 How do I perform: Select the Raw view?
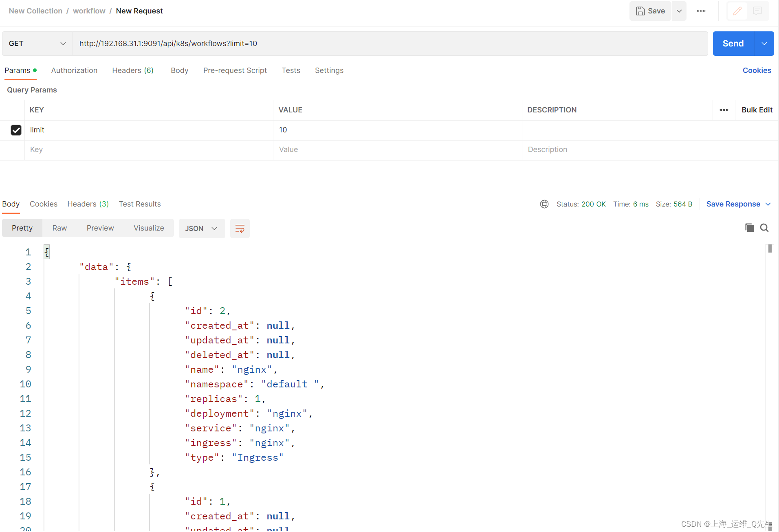[x=59, y=228]
